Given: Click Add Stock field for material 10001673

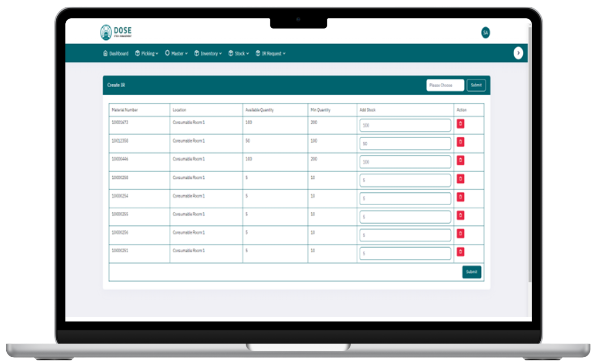Looking at the screenshot, I should pyautogui.click(x=405, y=126).
